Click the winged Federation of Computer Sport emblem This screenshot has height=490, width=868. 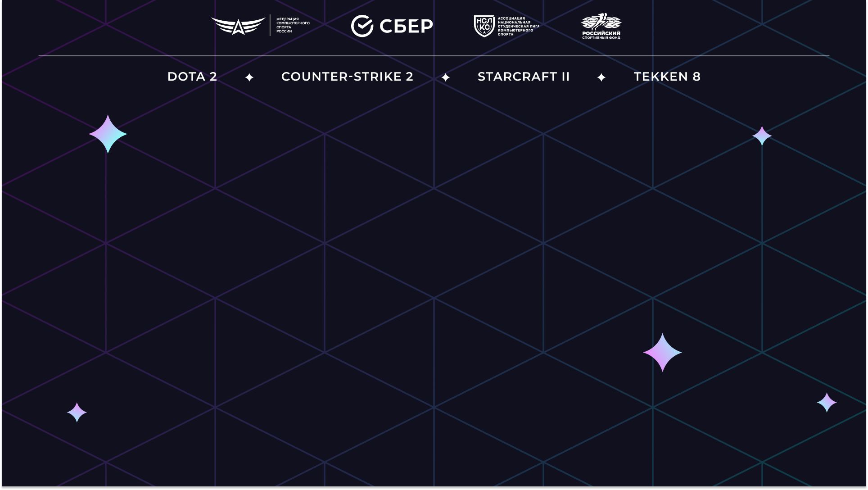tap(238, 26)
